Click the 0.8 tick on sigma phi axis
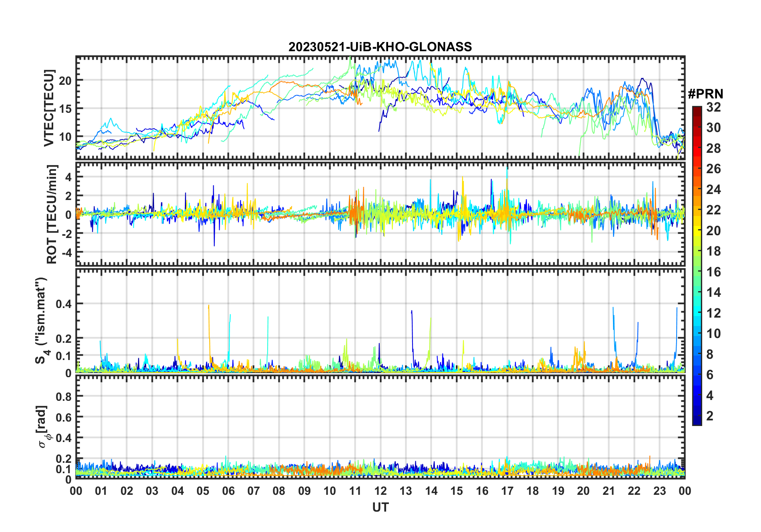 click(x=64, y=396)
